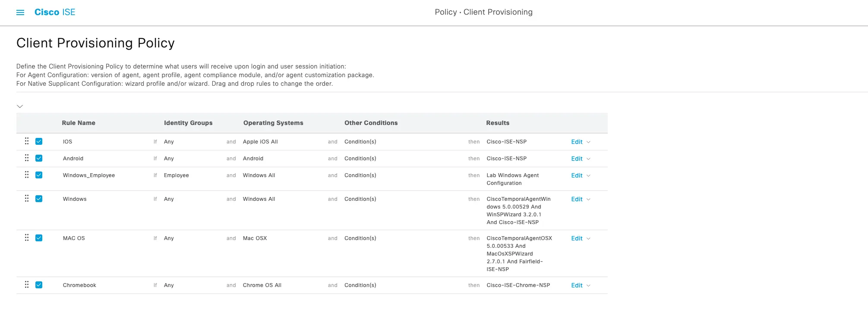Image resolution: width=868 pixels, height=312 pixels.
Task: Open the hamburger navigation menu
Action: tap(20, 12)
